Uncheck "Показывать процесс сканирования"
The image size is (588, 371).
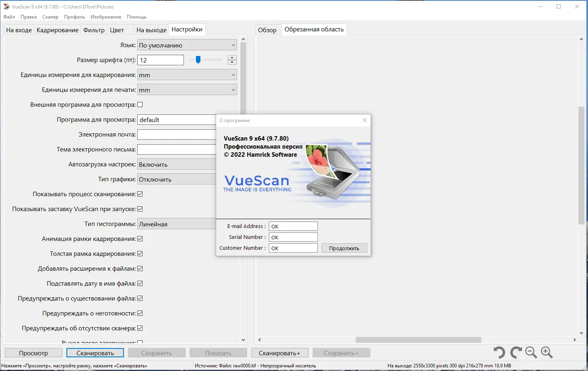click(x=140, y=194)
